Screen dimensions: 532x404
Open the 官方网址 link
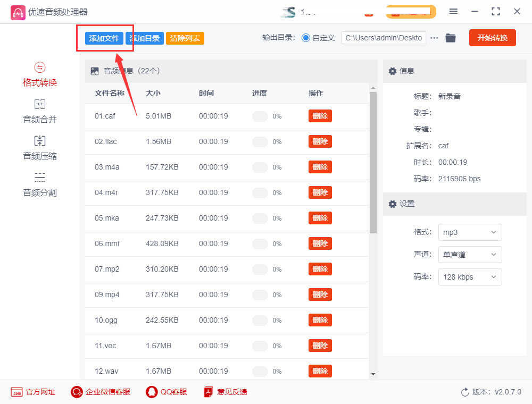pos(33,392)
